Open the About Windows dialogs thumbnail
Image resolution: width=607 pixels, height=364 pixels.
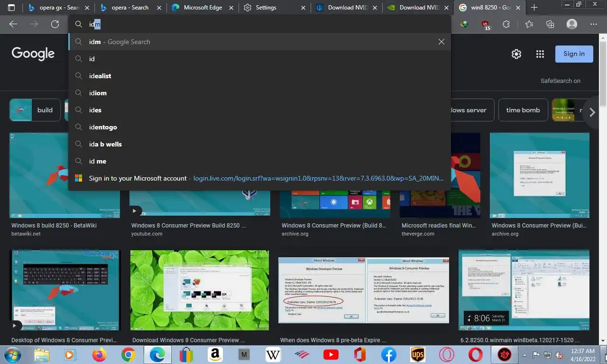[x=364, y=290]
